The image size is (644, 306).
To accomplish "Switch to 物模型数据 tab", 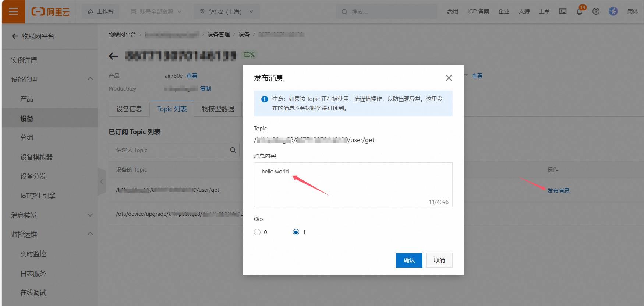I will coord(218,109).
